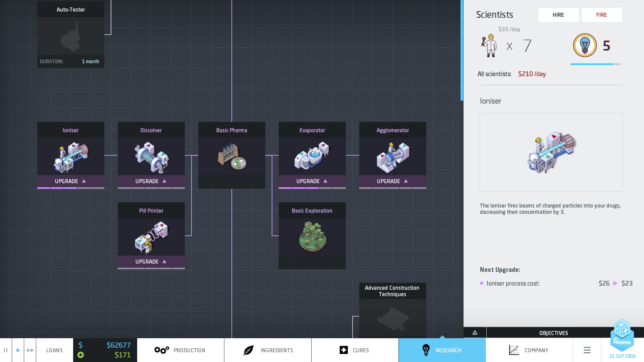Open the hamburger menu
Screen dimensions: 644x362
click(587, 350)
